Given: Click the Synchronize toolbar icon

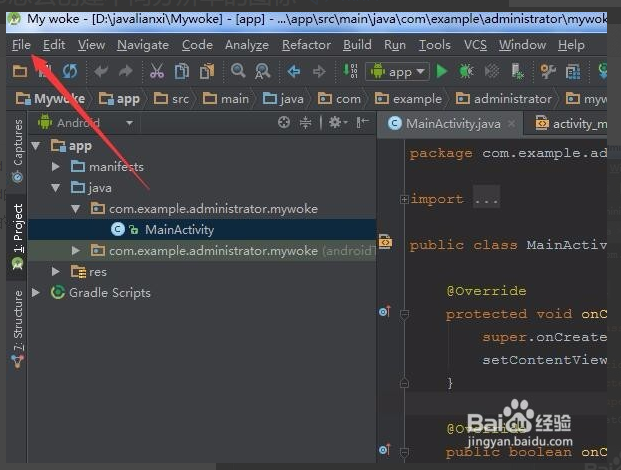Looking at the screenshot, I should click(x=70, y=72).
